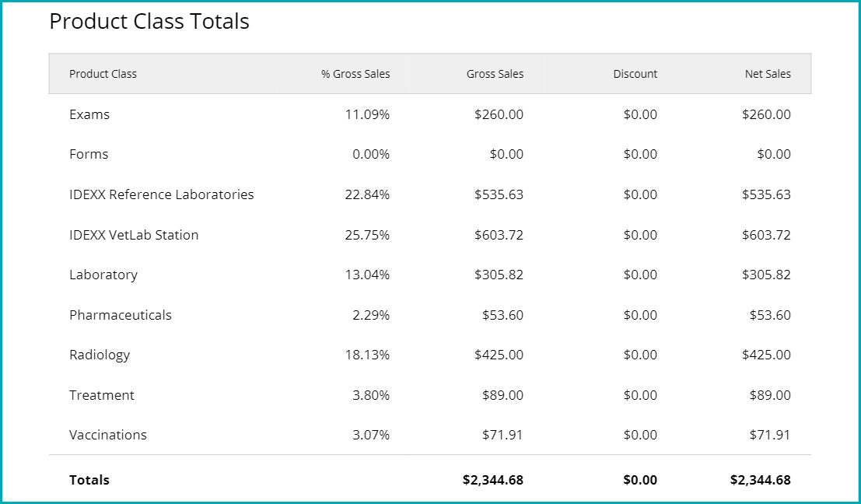The height and width of the screenshot is (504, 861).
Task: Select the Exams product class row
Action: pyautogui.click(x=89, y=114)
